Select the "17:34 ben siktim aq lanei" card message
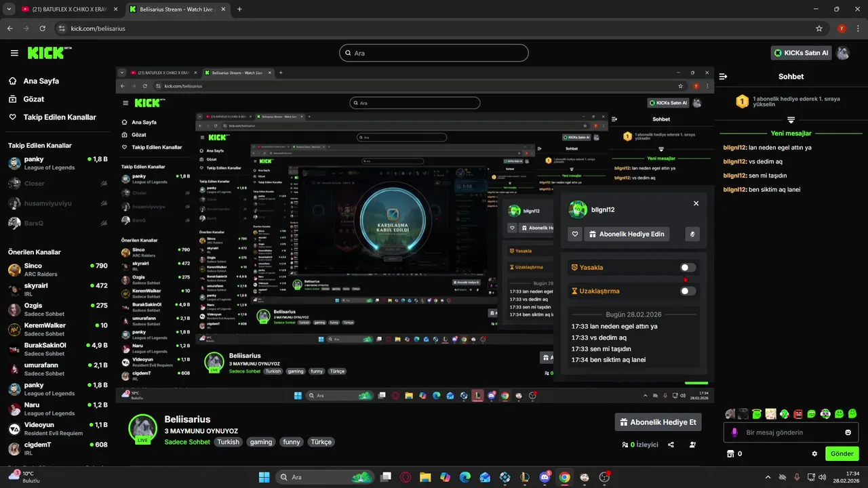The image size is (868, 488). [x=608, y=360]
